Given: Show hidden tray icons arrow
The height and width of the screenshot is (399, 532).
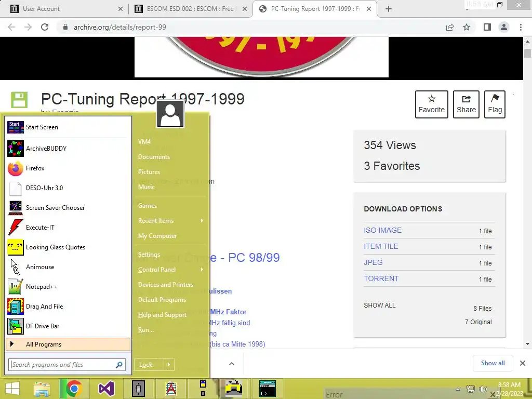Looking at the screenshot, I should 458,389.
